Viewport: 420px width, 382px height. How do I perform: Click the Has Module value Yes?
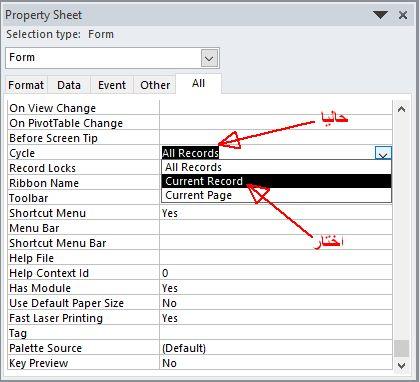click(x=276, y=288)
